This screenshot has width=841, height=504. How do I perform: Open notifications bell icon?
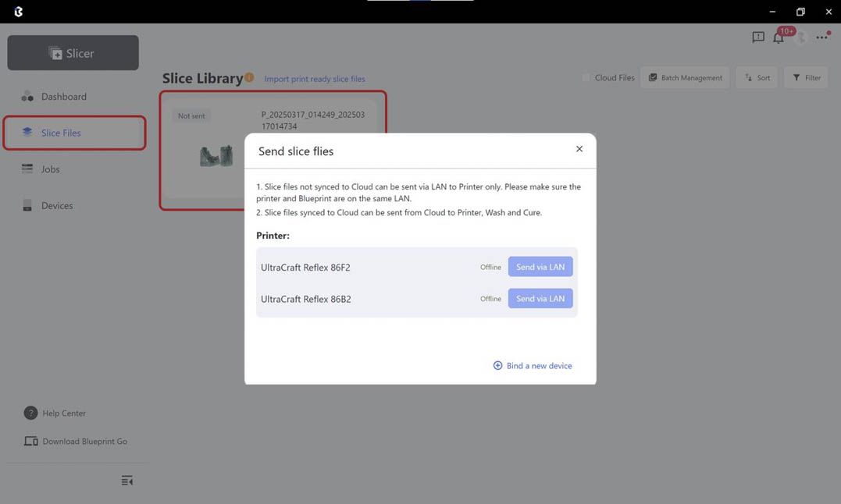[779, 37]
